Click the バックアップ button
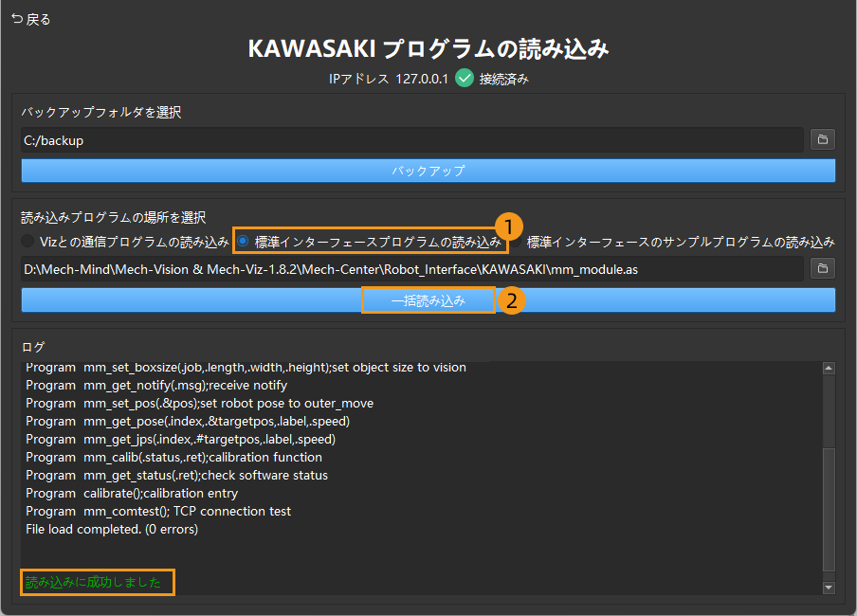Screen dimensions: 857x616 pos(428,171)
